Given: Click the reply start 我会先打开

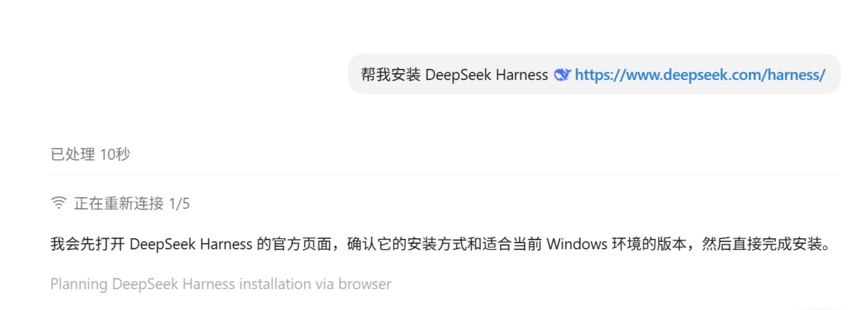Looking at the screenshot, I should click(x=88, y=244).
